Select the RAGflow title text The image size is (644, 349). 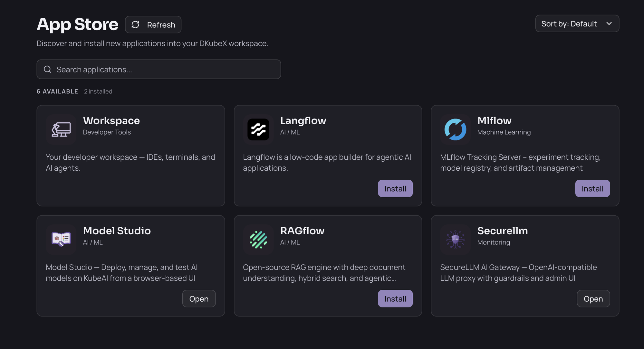pos(302,231)
